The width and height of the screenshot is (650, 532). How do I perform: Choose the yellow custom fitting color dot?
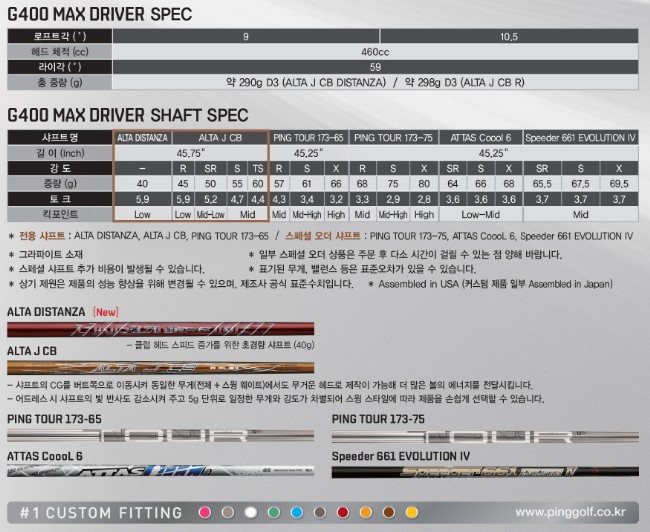[x=412, y=512]
